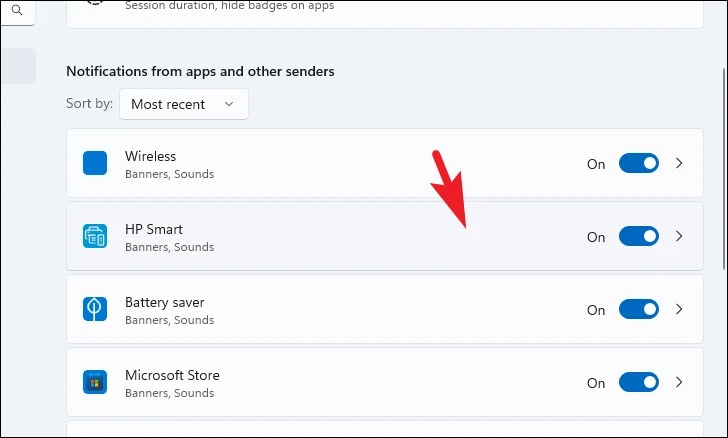The image size is (728, 438).
Task: Turn off Wireless notifications toggle
Action: click(638, 163)
